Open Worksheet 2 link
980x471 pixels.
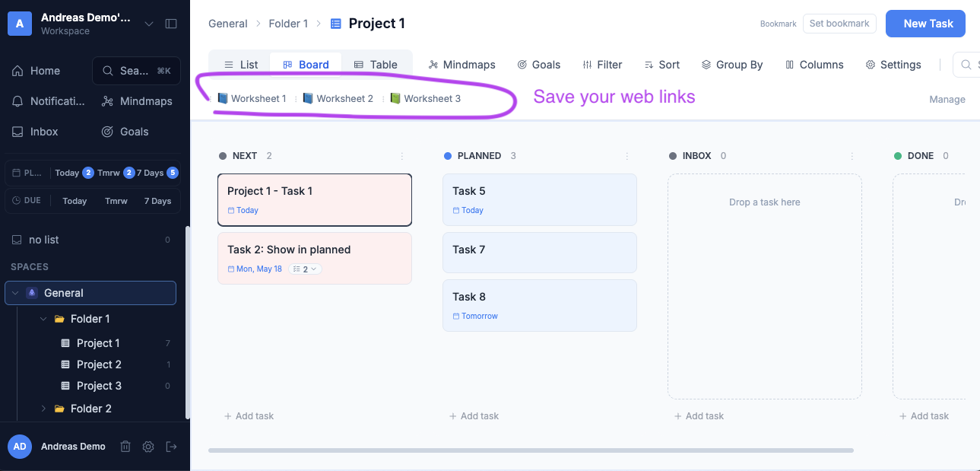click(x=338, y=99)
